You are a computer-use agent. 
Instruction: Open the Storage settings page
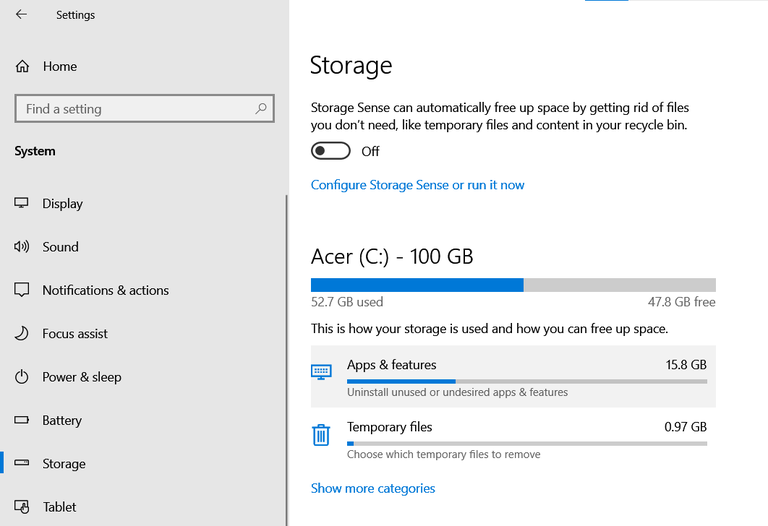coord(64,464)
